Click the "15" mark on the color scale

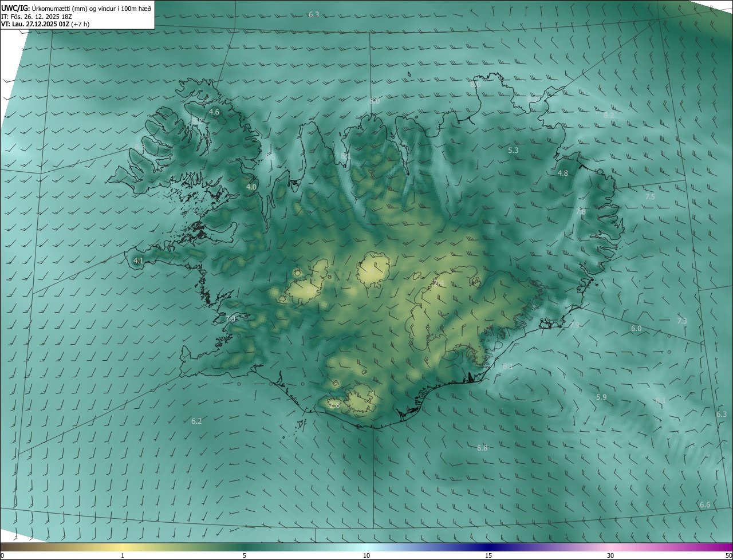coord(488,555)
